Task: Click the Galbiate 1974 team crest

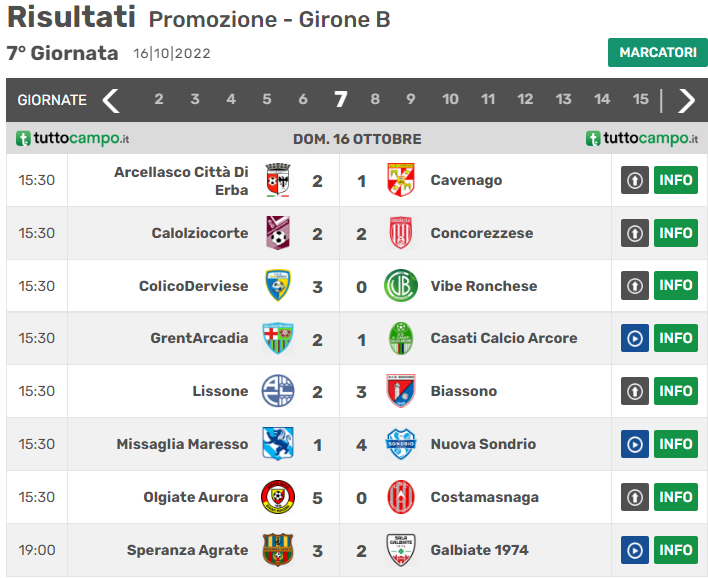Action: [x=400, y=550]
